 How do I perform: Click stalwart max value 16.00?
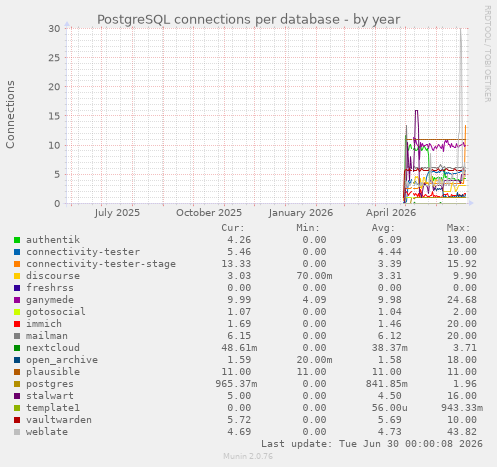pos(462,396)
